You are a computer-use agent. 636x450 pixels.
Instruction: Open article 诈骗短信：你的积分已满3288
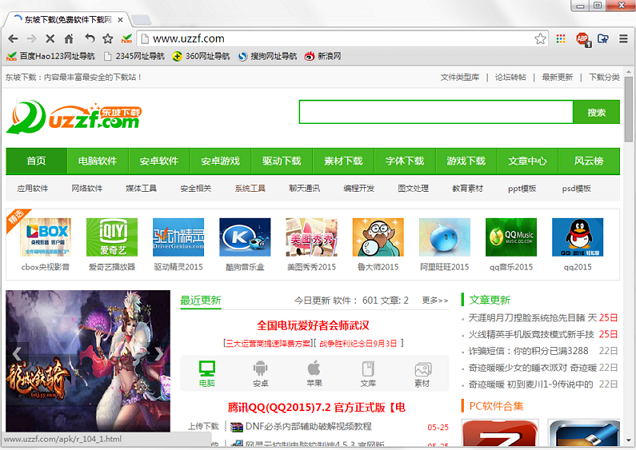[529, 351]
